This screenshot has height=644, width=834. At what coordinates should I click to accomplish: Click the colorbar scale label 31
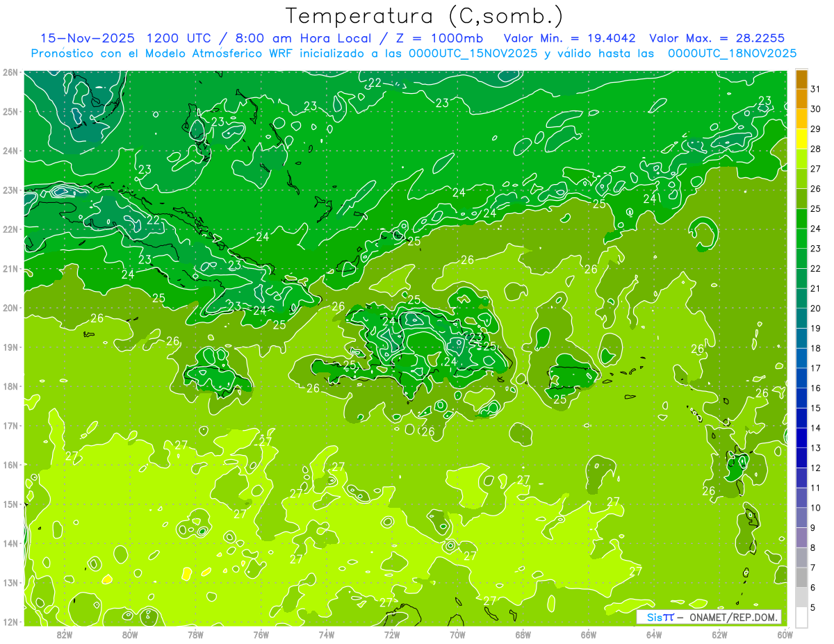[x=815, y=89]
